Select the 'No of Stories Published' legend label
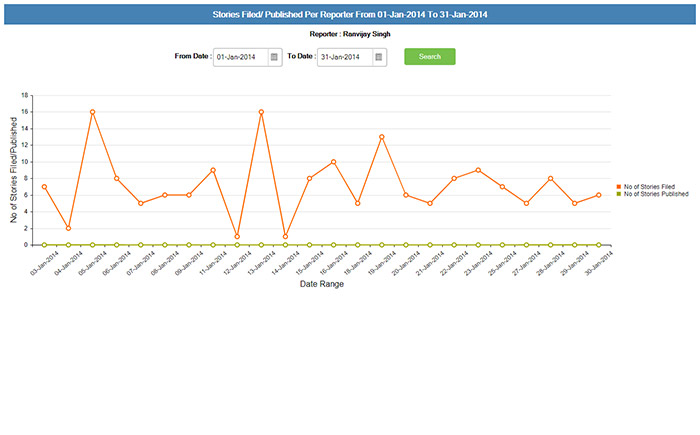Image resolution: width=700 pixels, height=435 pixels. [656, 194]
